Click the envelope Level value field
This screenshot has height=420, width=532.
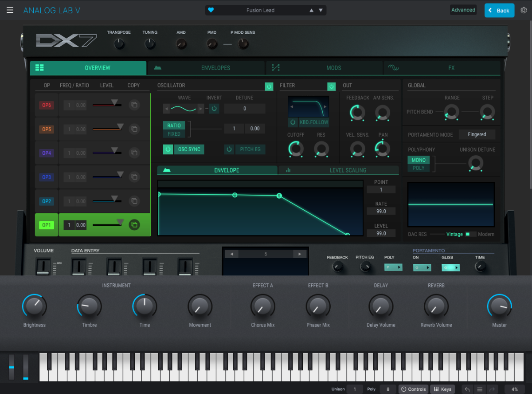click(x=381, y=233)
